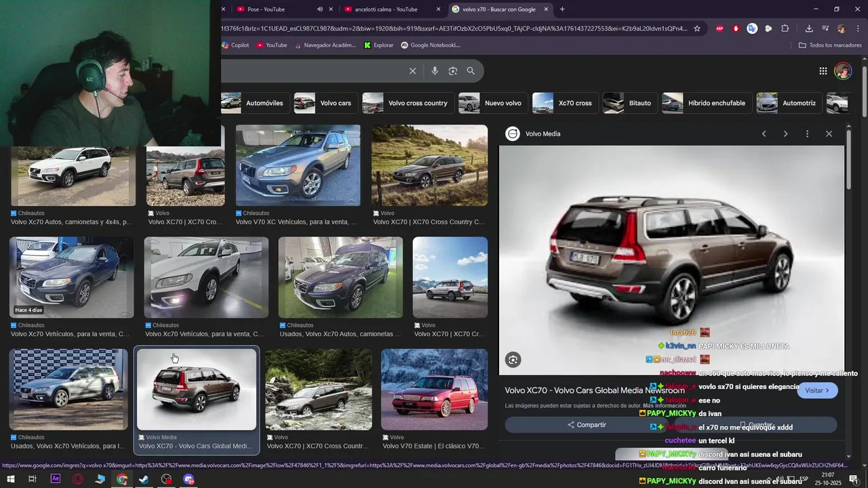Open the Chrome three-dot menu
Viewport: 868px width, 488px height.
pyautogui.click(x=859, y=28)
